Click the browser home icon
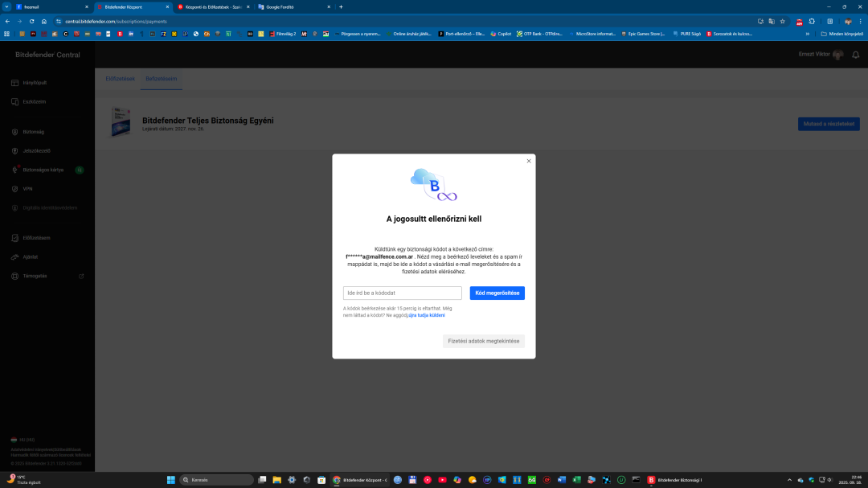 coord(43,22)
